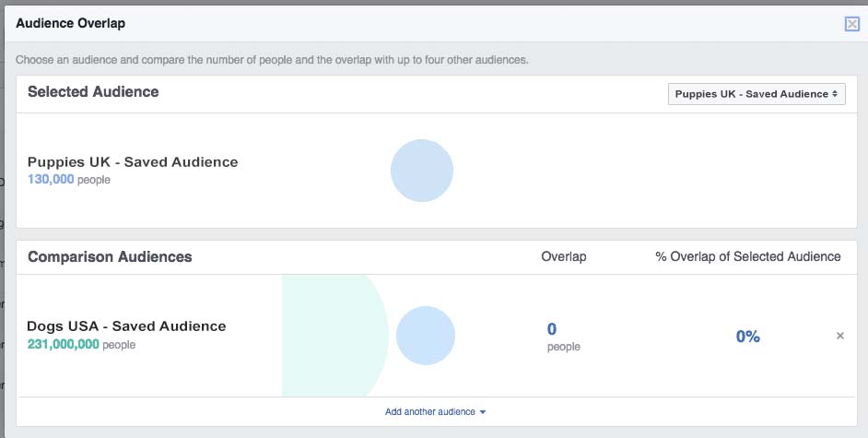The width and height of the screenshot is (868, 438).
Task: Click the 0 people overlap value
Action: 552,330
